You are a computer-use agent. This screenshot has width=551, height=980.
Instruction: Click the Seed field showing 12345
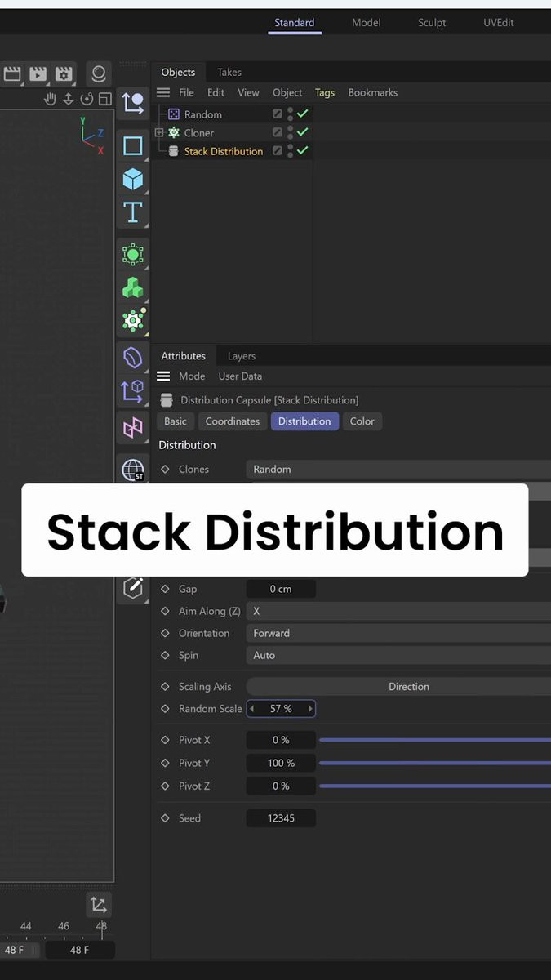(x=281, y=818)
